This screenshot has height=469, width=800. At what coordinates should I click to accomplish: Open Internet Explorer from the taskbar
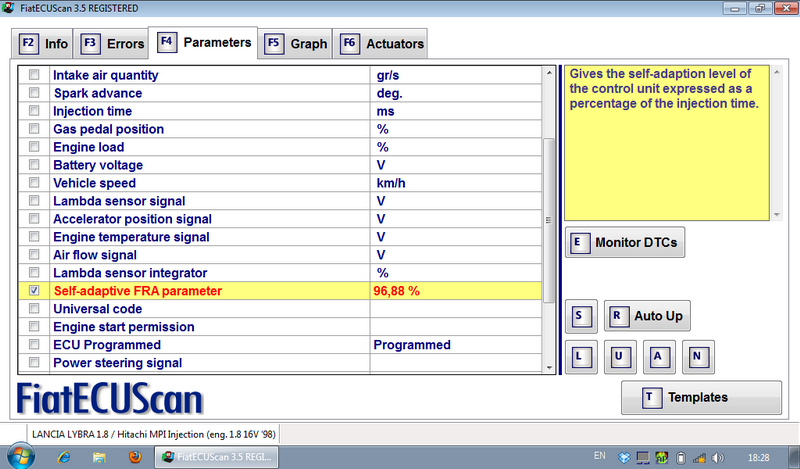[x=65, y=457]
